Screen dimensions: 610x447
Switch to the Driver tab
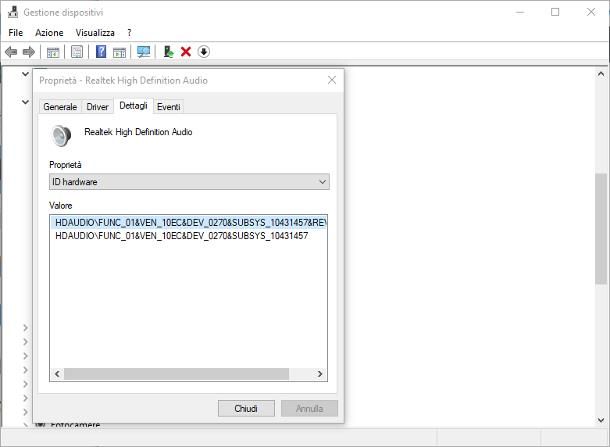click(97, 107)
